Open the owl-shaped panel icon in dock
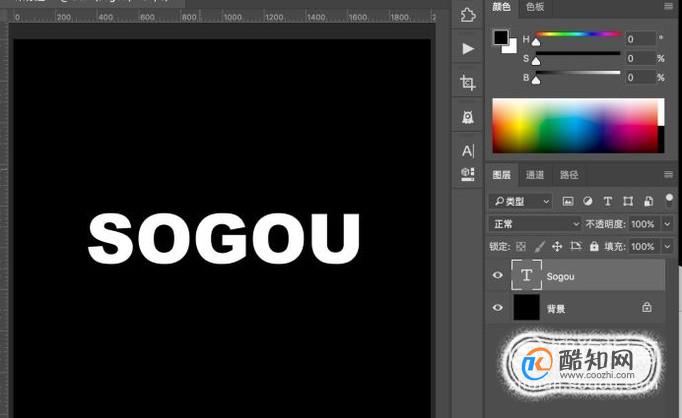Image resolution: width=682 pixels, height=418 pixels. [x=468, y=117]
